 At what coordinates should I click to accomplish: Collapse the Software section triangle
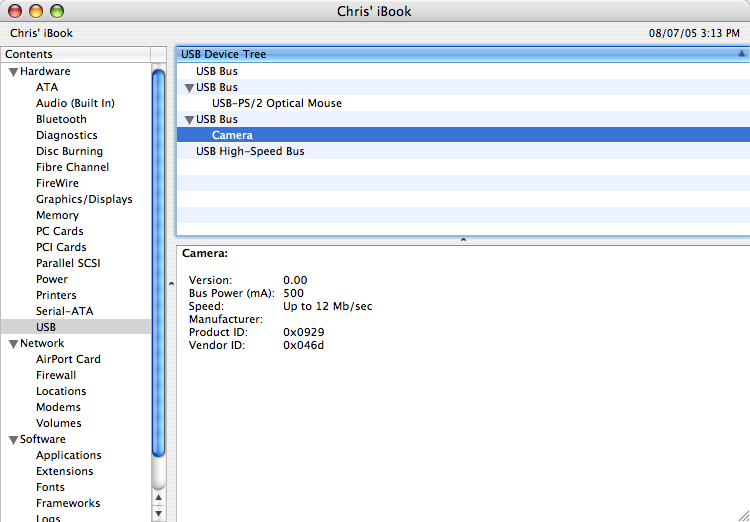[x=13, y=440]
